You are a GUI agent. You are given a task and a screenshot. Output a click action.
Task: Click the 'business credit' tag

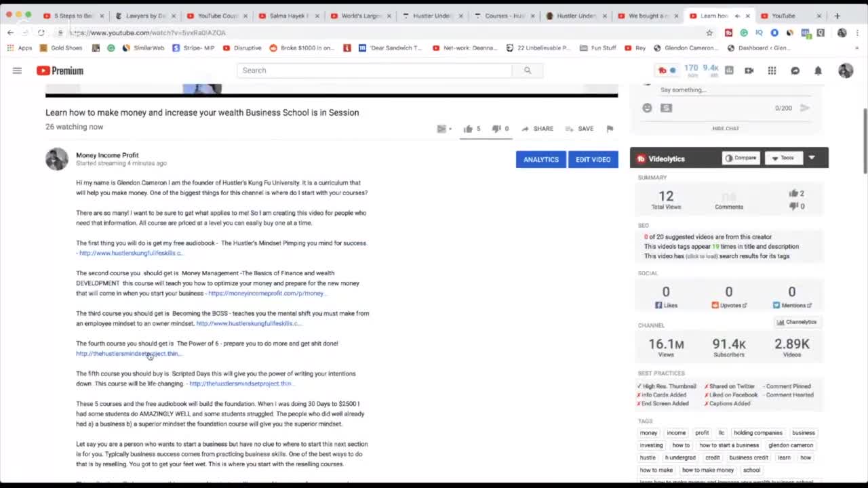pos(749,457)
